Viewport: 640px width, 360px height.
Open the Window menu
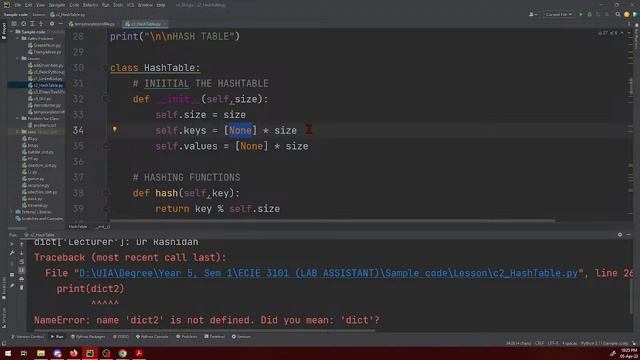coord(145,5)
